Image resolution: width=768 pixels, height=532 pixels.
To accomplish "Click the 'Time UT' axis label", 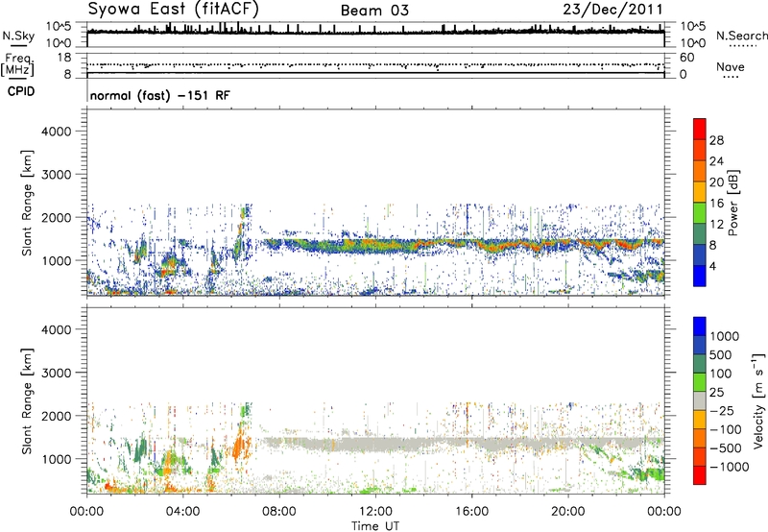I will pos(375,526).
